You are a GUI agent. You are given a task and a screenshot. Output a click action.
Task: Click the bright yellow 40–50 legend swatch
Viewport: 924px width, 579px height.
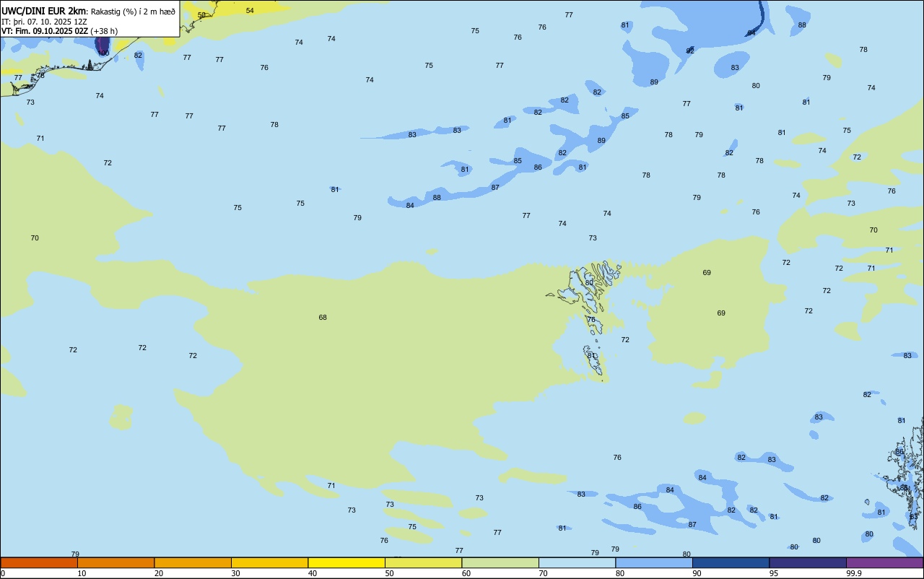click(346, 562)
